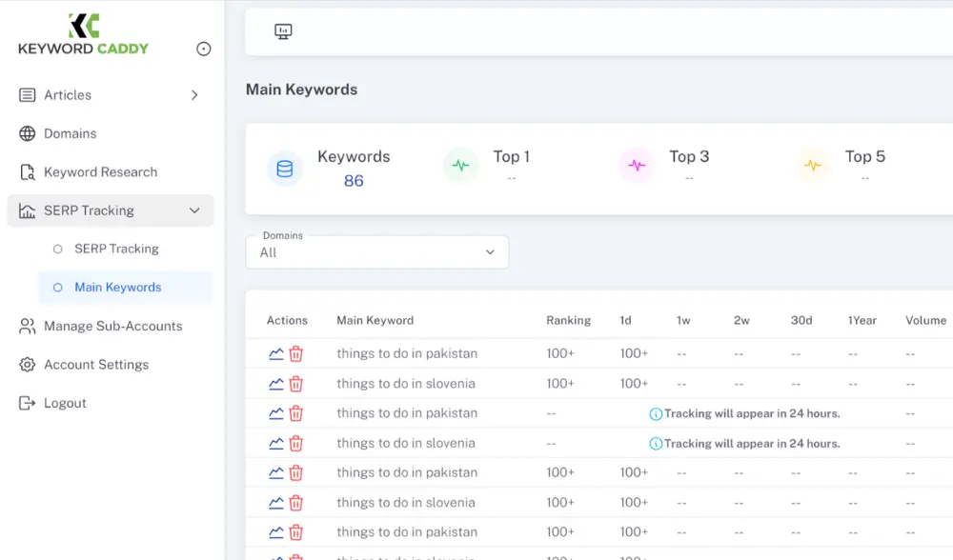
Task: Open Account Settings
Action: [x=96, y=365]
